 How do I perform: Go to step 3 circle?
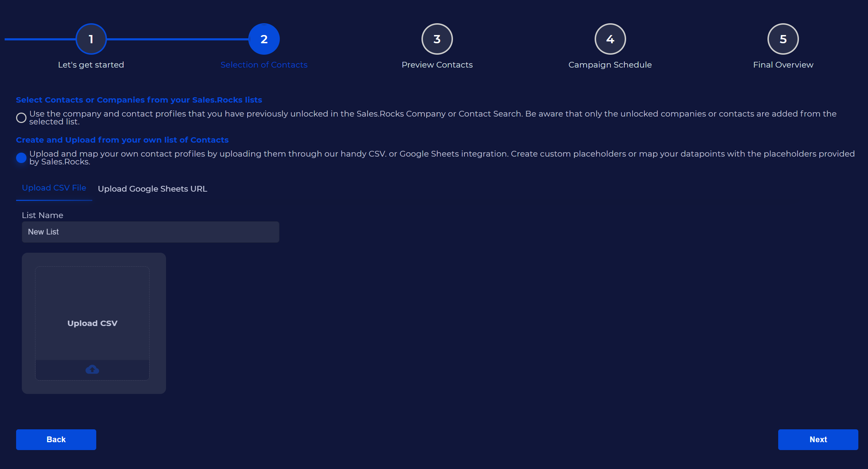click(x=437, y=39)
